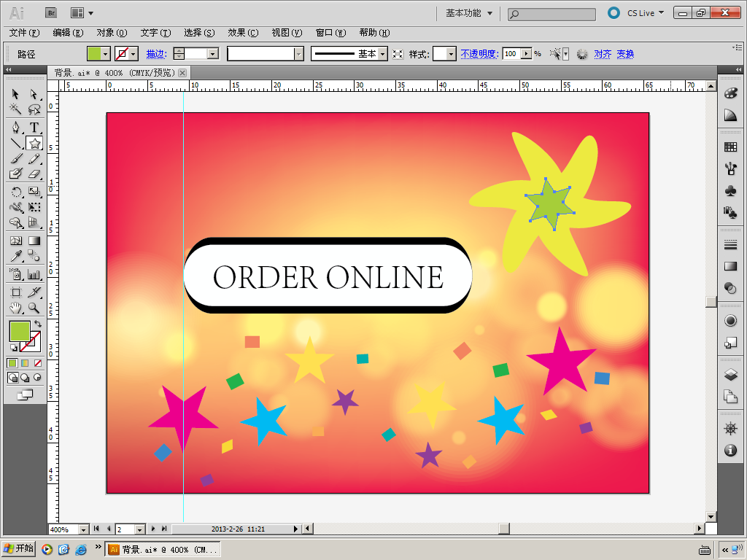
Task: Open the variable width profile dropdown
Action: pos(298,54)
